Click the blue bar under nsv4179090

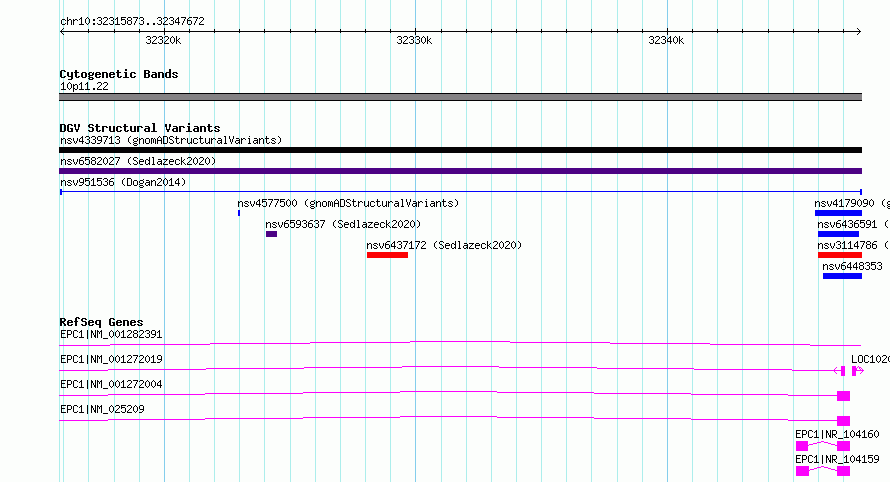click(x=838, y=213)
